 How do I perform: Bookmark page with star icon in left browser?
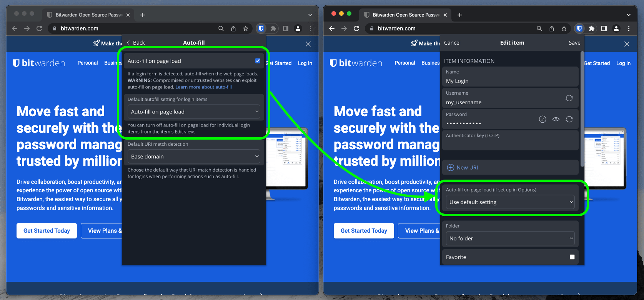(246, 28)
